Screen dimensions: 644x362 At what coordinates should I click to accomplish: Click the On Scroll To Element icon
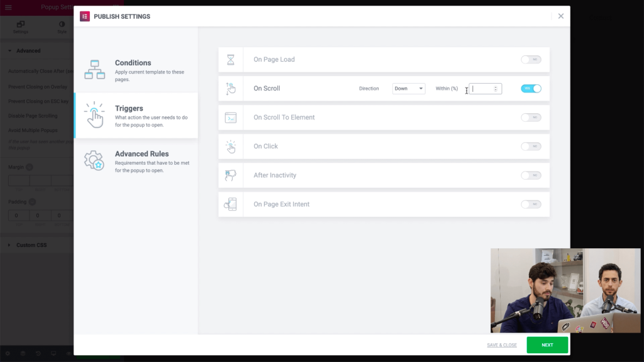(x=231, y=118)
